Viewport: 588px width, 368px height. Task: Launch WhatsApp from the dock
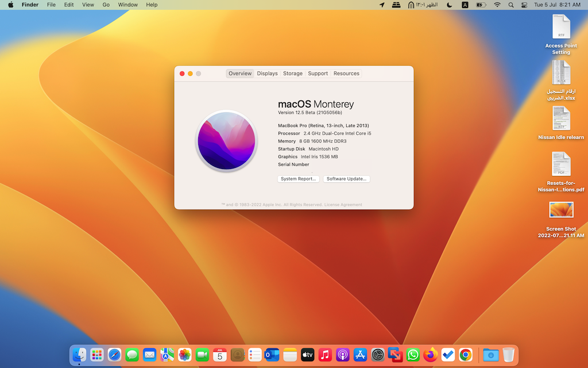click(x=413, y=355)
